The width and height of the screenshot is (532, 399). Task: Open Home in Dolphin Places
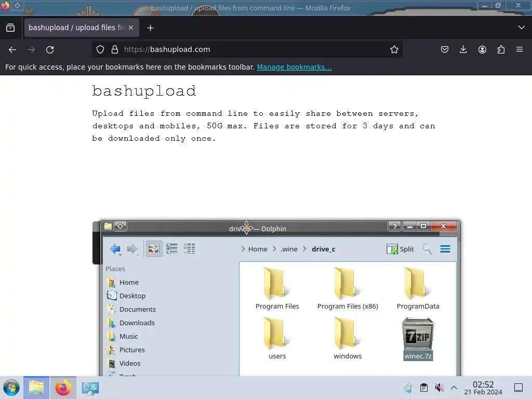[x=129, y=282]
